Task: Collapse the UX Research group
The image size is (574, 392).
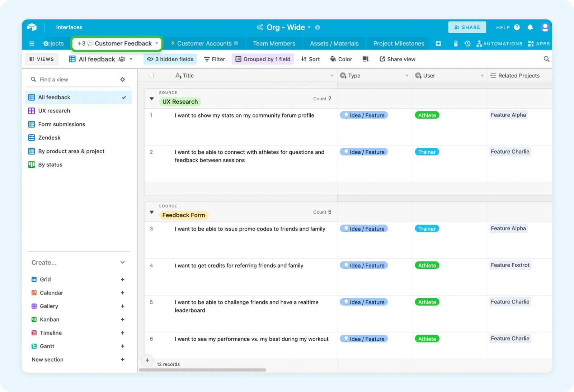Action: (x=152, y=99)
